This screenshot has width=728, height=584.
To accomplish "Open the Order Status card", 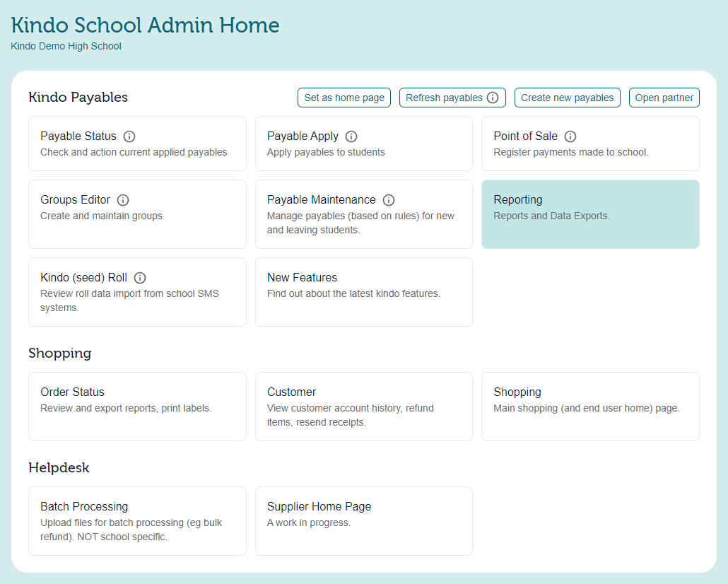I will tap(137, 407).
